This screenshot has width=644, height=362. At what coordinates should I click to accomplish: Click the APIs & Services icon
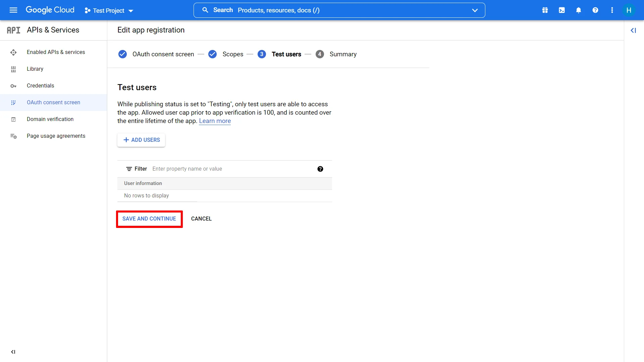13,30
